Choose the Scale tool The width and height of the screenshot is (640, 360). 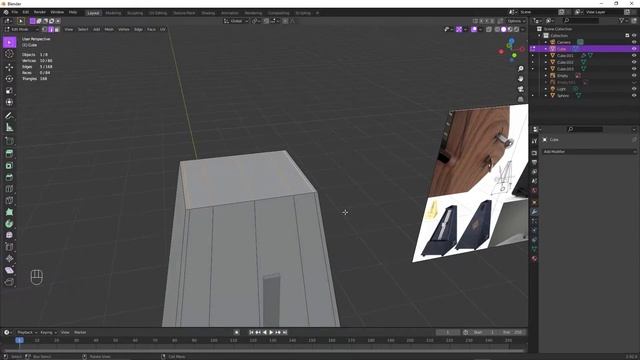pos(9,91)
